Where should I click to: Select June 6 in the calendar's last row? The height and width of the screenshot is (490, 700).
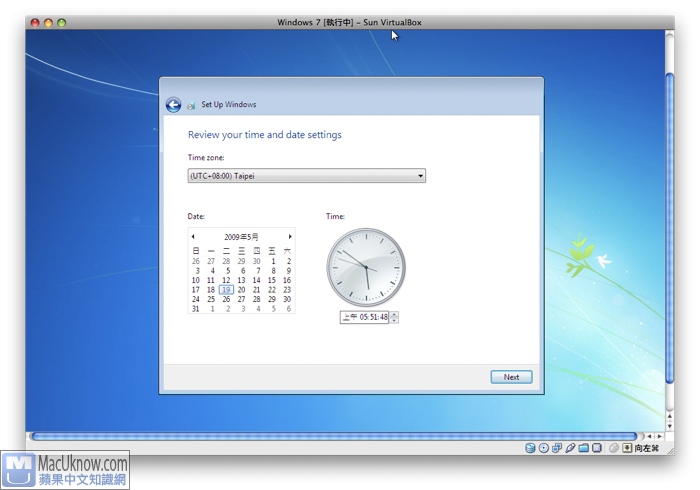pyautogui.click(x=288, y=309)
